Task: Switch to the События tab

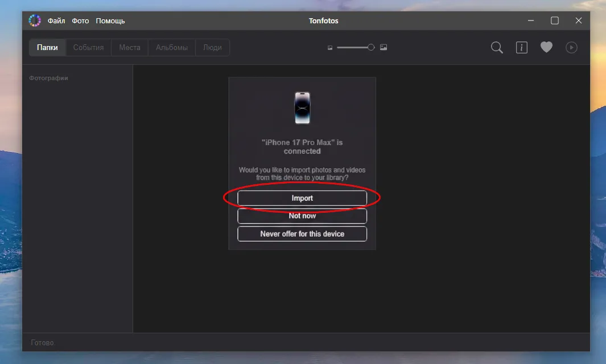Action: tap(89, 48)
